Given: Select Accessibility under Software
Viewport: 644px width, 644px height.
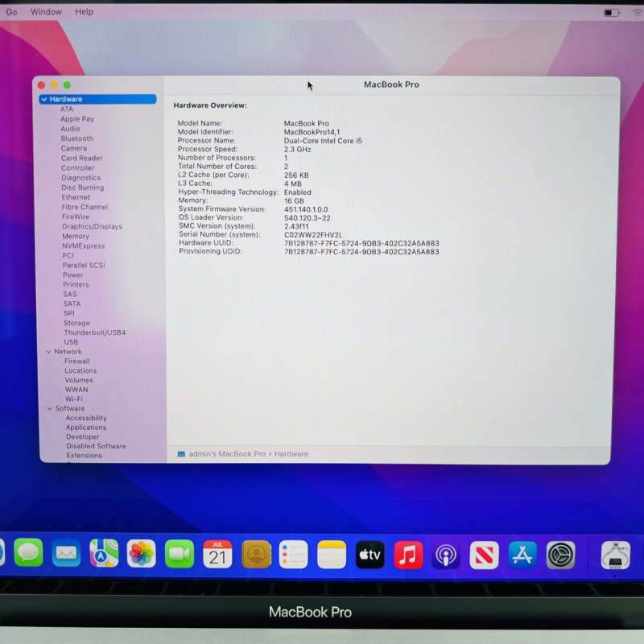Looking at the screenshot, I should (86, 418).
